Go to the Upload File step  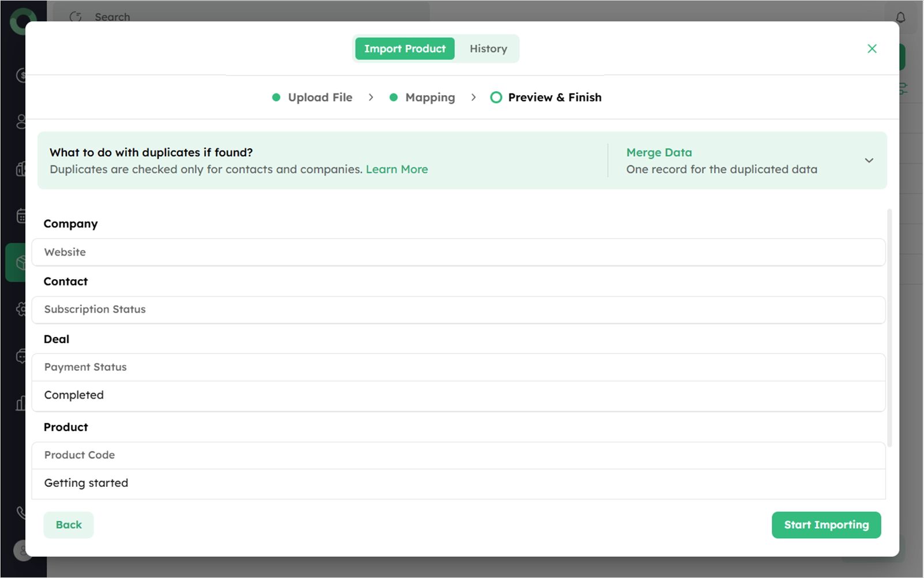pyautogui.click(x=312, y=97)
